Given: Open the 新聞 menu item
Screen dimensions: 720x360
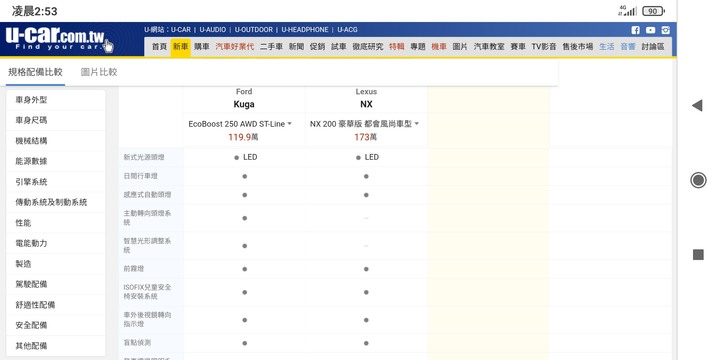Looking at the screenshot, I should pyautogui.click(x=296, y=47).
